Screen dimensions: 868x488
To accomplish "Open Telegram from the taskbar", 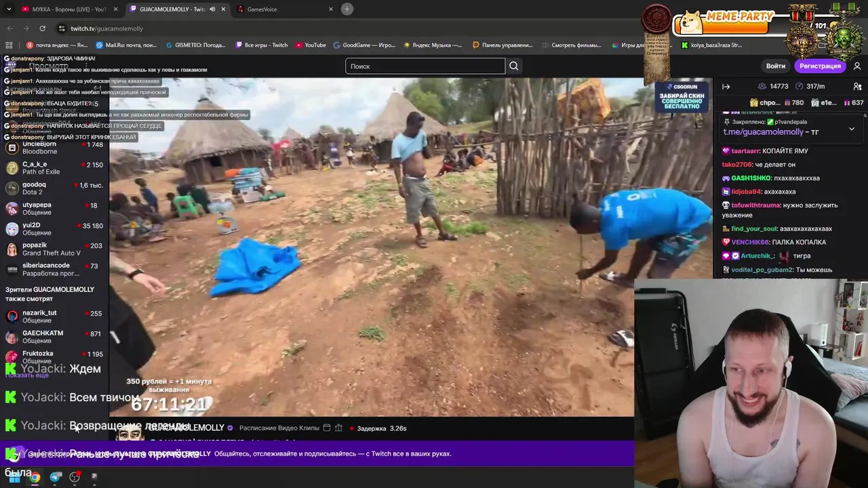I will coord(56,477).
